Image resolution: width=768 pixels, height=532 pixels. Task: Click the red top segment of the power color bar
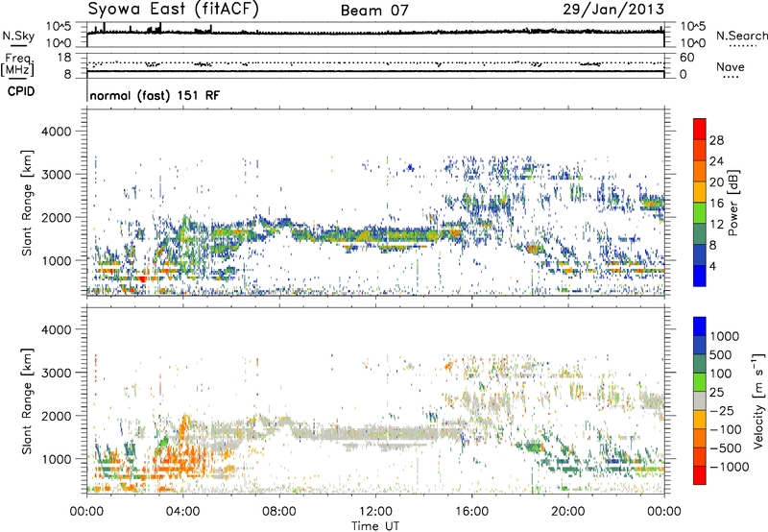[x=700, y=129]
